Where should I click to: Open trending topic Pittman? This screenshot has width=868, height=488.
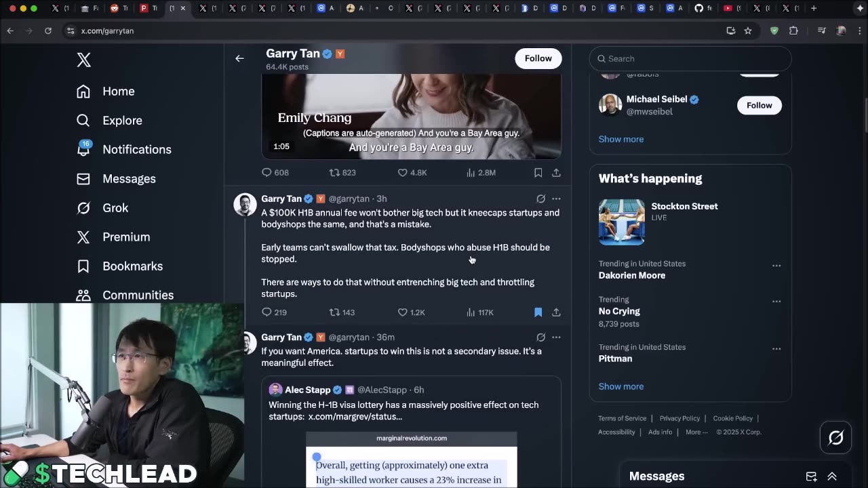(x=615, y=359)
